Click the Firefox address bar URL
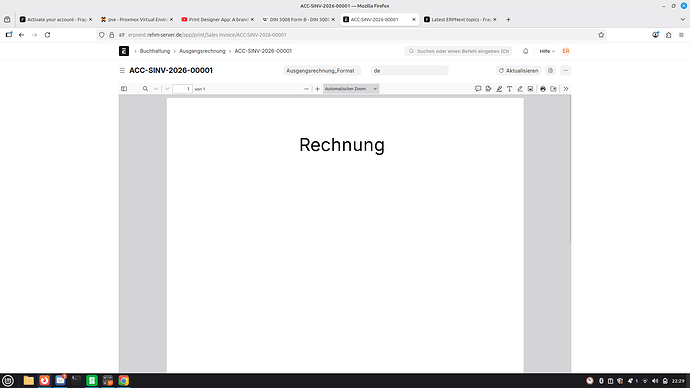The height and width of the screenshot is (388, 690). [x=207, y=35]
